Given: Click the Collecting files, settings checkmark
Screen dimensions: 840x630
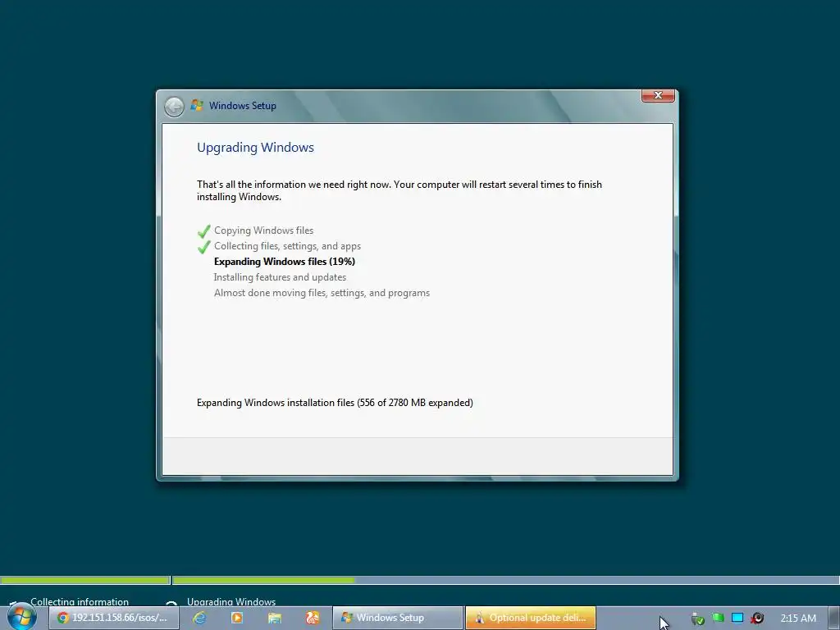Looking at the screenshot, I should (x=203, y=247).
